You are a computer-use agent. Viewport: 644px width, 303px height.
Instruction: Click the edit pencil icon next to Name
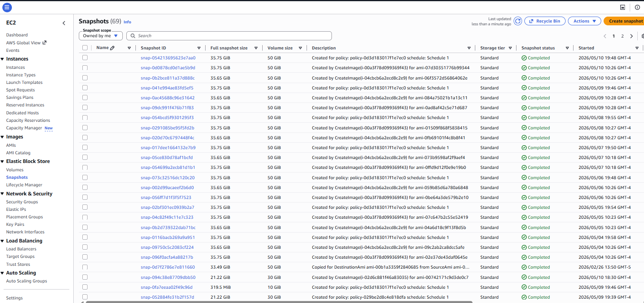pyautogui.click(x=112, y=48)
